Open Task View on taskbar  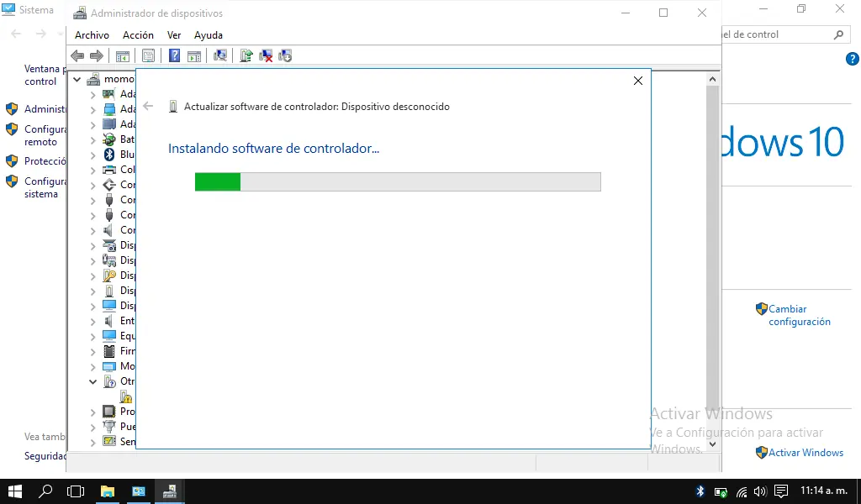[76, 491]
